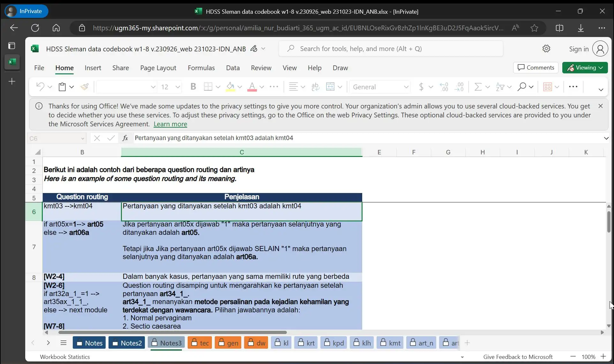Screen dimensions: 614x364
Task: Open the Comments pane button
Action: 536,68
